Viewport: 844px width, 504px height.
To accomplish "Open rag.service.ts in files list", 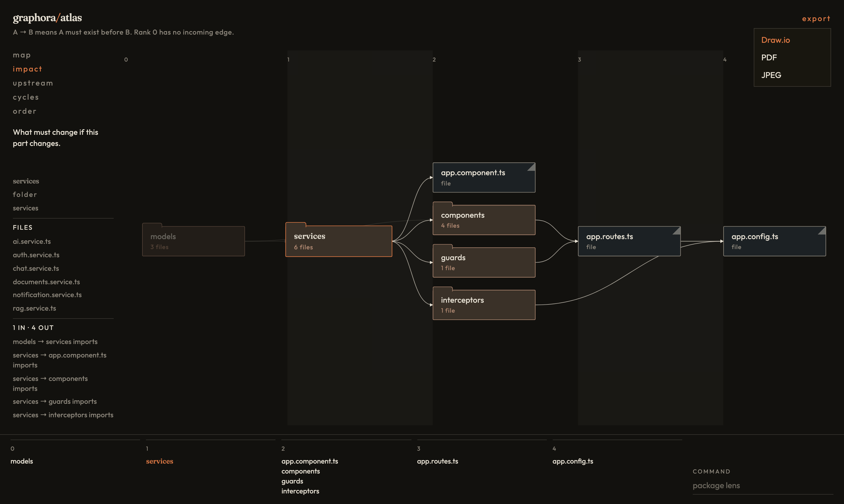I will click(34, 308).
